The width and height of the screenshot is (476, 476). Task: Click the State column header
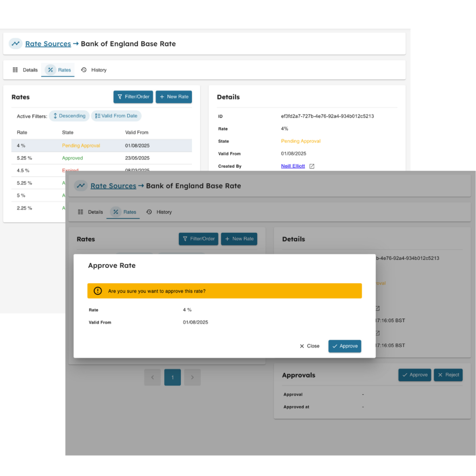(68, 132)
